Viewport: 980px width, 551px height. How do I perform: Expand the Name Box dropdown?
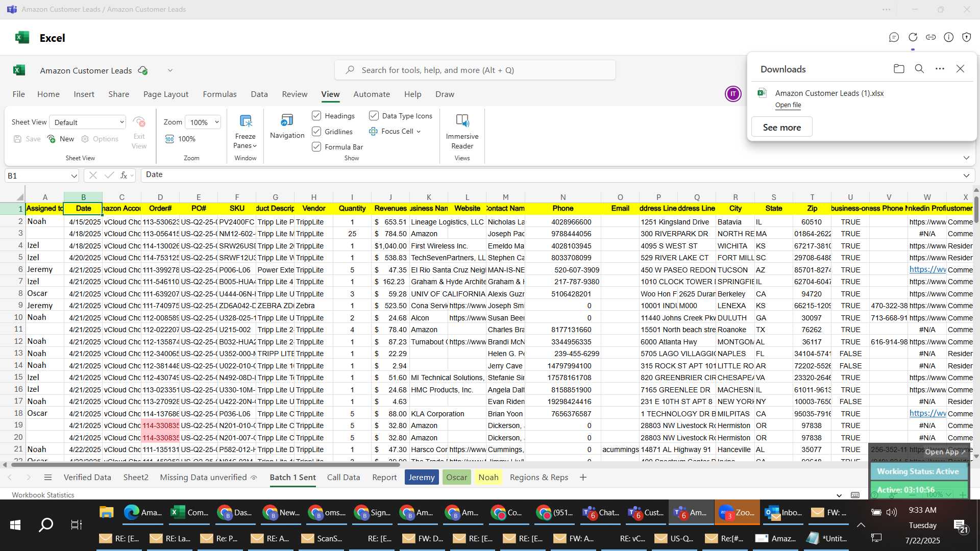tap(74, 176)
